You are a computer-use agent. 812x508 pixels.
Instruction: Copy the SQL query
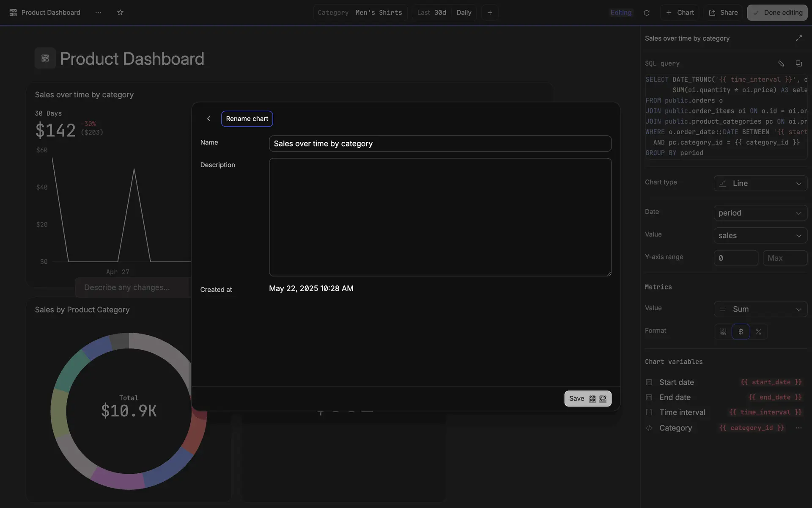(798, 63)
